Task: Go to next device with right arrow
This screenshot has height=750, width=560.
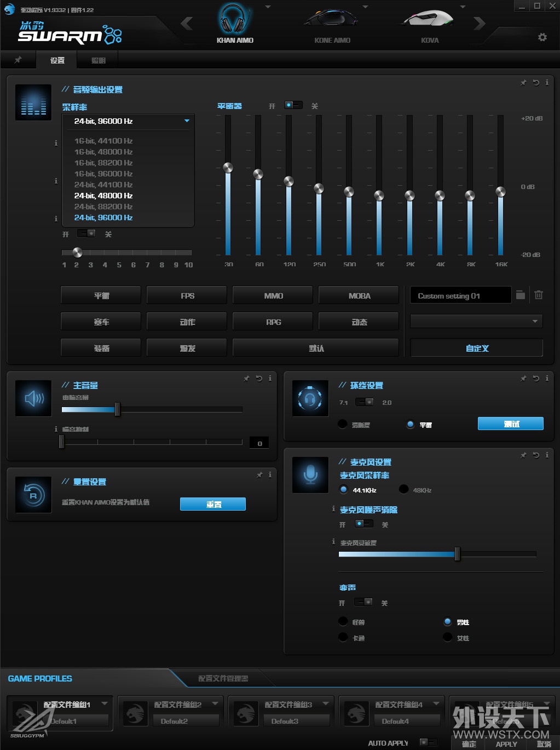Action: (479, 24)
